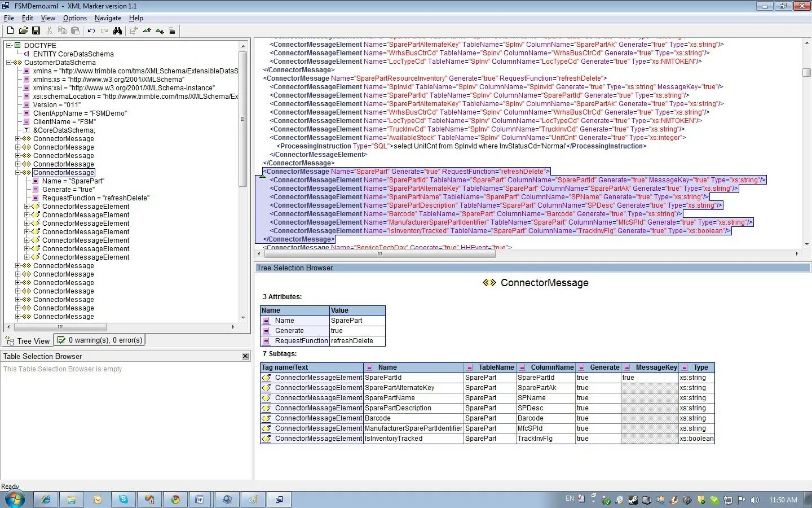This screenshot has width=812, height=508.
Task: Collapse the CustomerDataSchema tree node
Action: (8, 62)
